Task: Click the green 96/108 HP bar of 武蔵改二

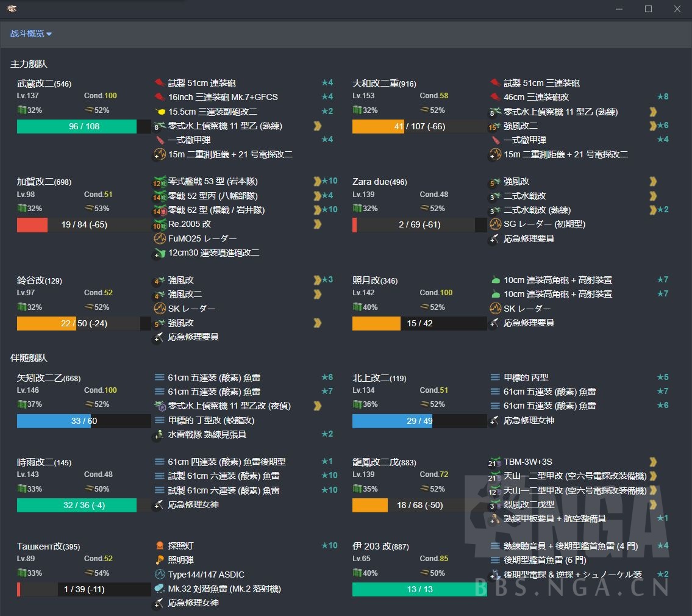Action: pos(76,126)
